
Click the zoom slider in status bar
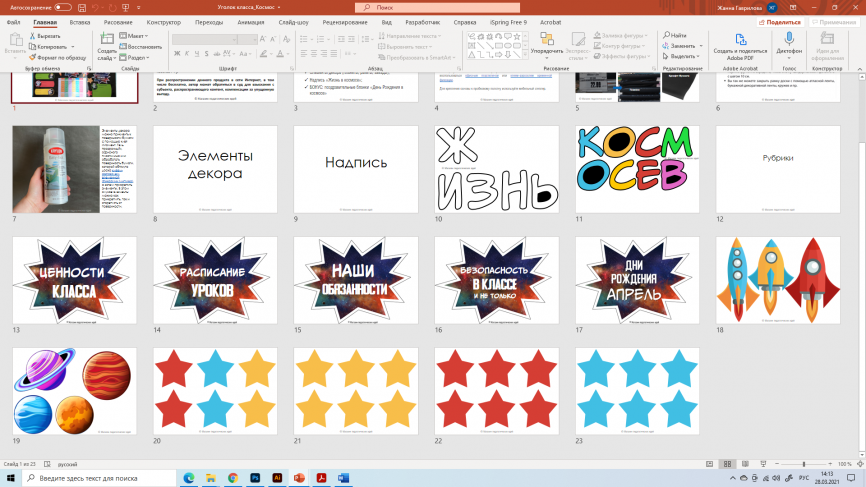[803, 464]
